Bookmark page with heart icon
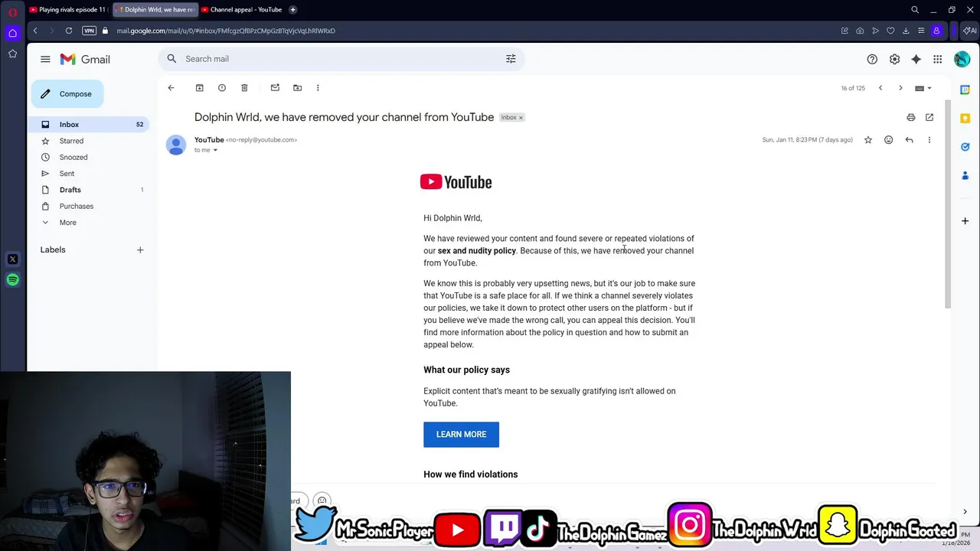The image size is (980, 551). click(x=890, y=31)
